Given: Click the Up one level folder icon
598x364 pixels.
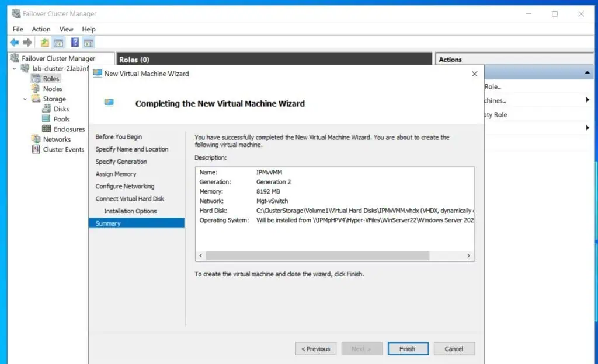Looking at the screenshot, I should pos(44,43).
